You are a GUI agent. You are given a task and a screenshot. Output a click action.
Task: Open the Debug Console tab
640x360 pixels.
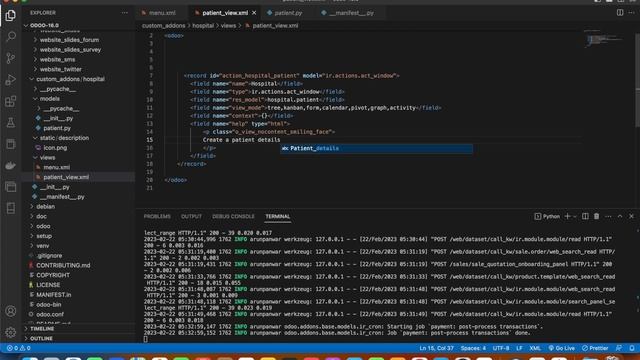(233, 216)
